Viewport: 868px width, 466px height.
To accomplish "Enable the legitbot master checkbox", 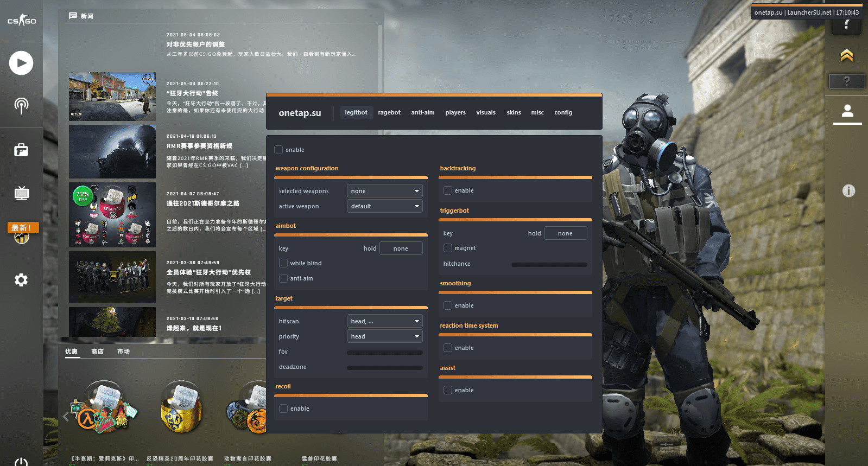I will [278, 150].
